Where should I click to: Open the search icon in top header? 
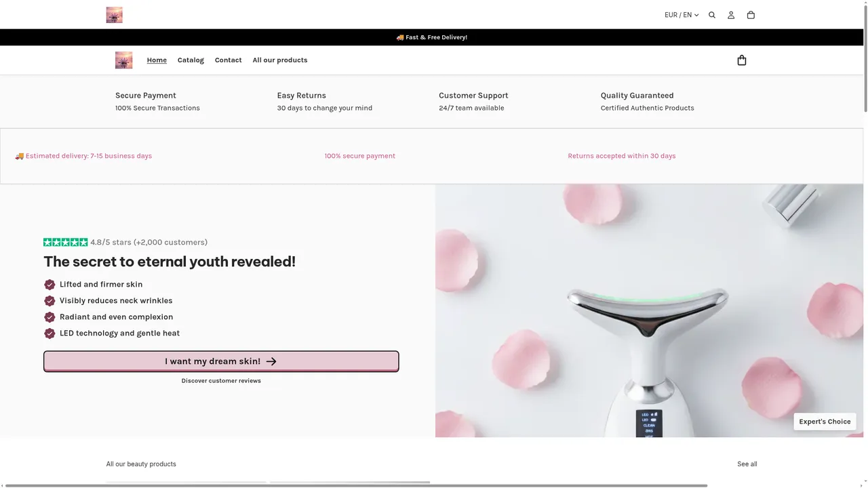712,15
